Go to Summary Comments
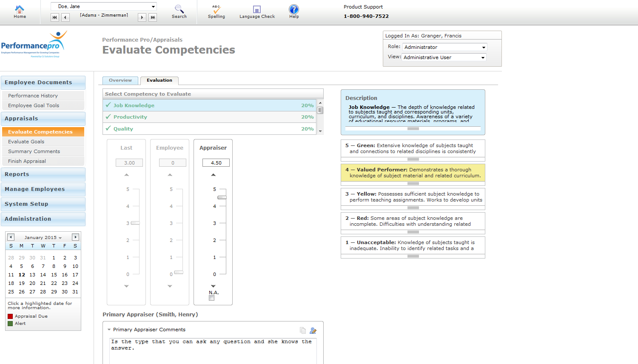The height and width of the screenshot is (364, 638). pyautogui.click(x=43, y=151)
